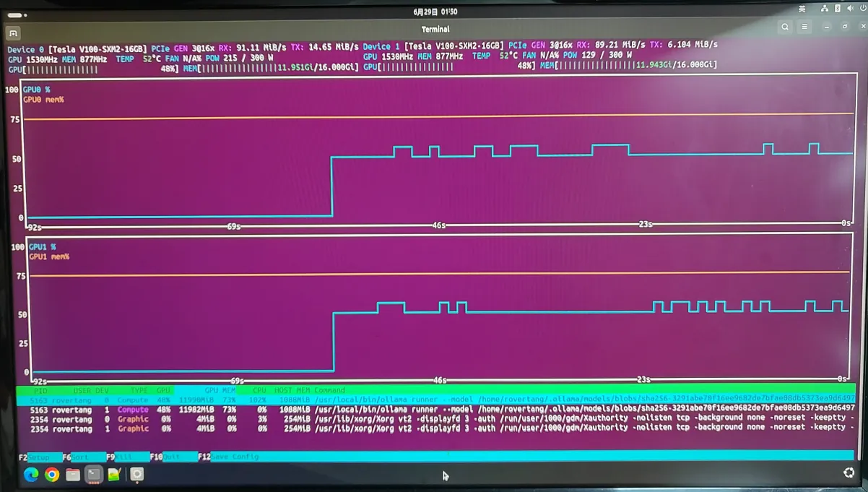The image size is (868, 492).
Task: Click POW 129 / 300 W reading
Action: (597, 55)
